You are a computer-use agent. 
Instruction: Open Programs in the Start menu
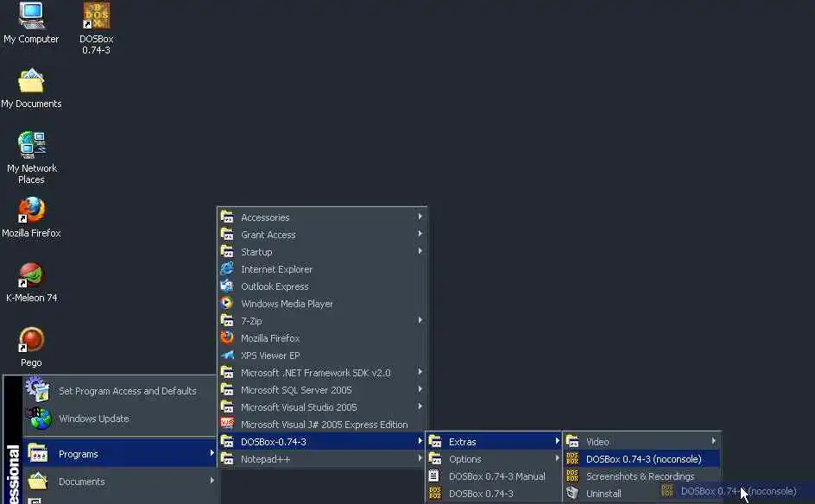tap(119, 454)
